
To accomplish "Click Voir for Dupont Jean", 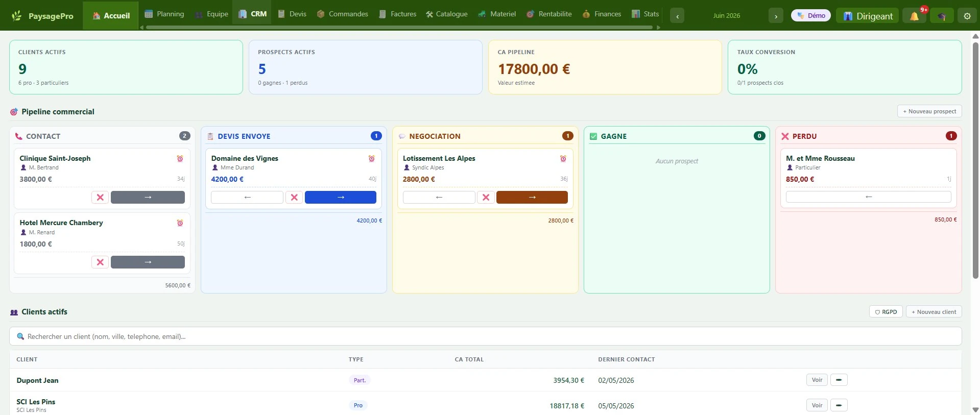I will pos(817,380).
